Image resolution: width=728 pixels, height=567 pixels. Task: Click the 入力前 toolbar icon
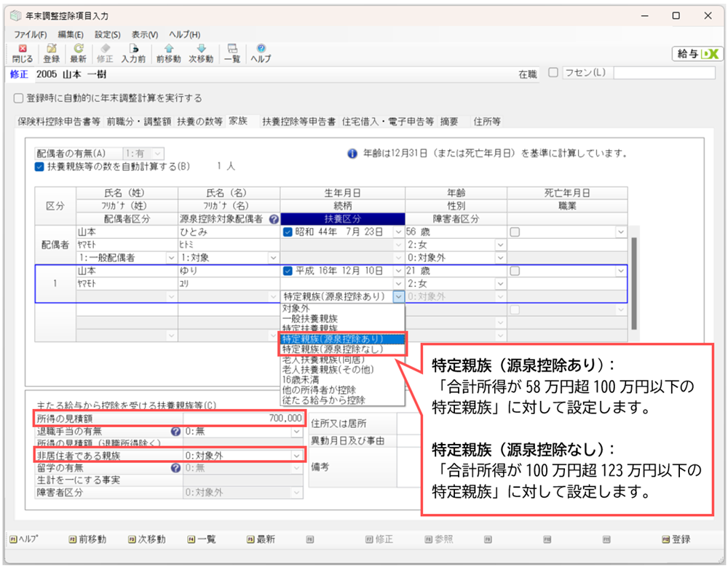[x=133, y=53]
